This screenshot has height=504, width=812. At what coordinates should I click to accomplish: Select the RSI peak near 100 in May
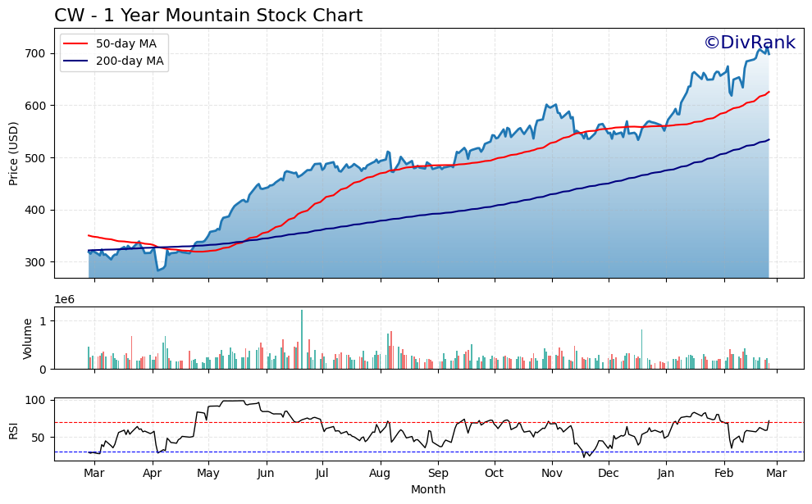click(234, 402)
